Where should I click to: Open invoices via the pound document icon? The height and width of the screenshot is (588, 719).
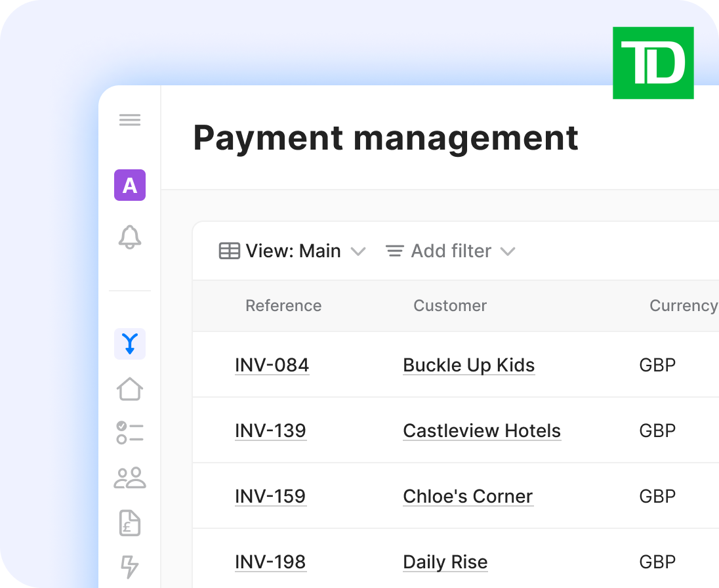[129, 523]
